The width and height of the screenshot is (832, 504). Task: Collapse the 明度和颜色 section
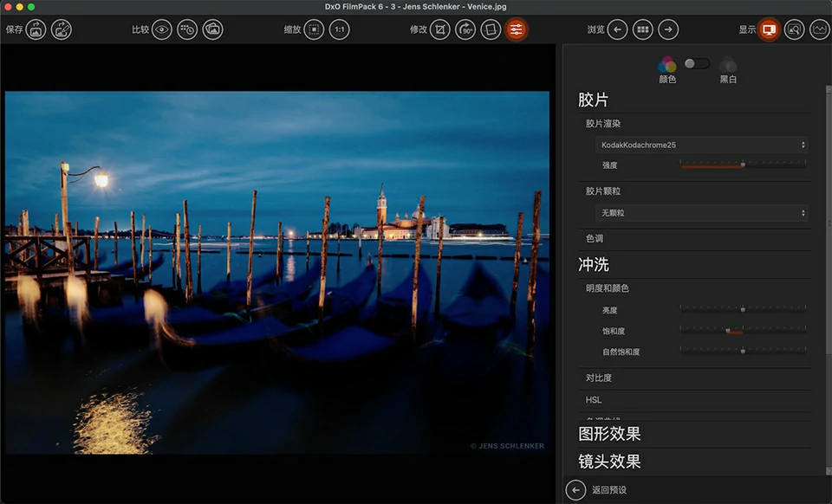pyautogui.click(x=608, y=288)
